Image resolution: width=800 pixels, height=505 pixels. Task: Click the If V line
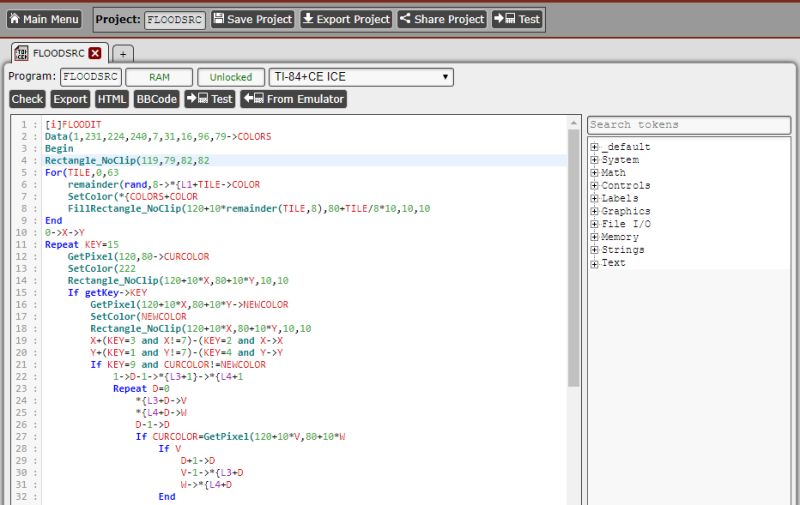[x=170, y=448]
